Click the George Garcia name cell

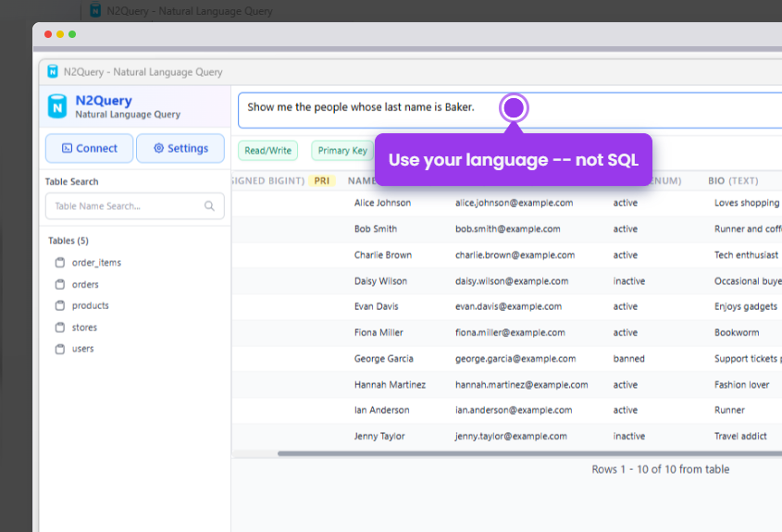point(383,358)
